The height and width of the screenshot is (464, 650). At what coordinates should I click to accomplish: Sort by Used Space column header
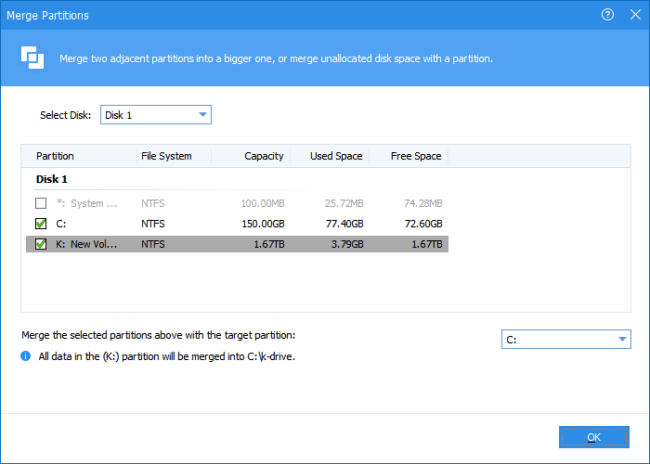[x=336, y=156]
